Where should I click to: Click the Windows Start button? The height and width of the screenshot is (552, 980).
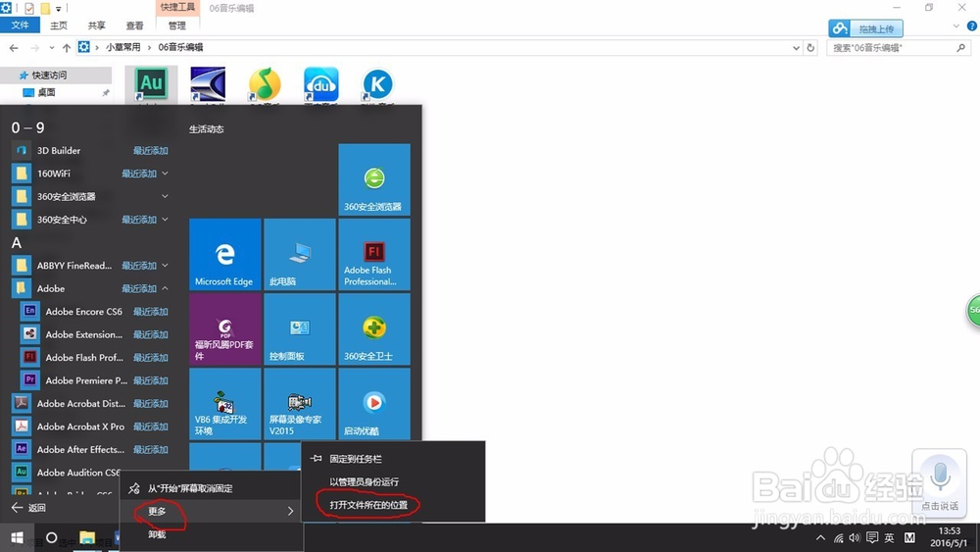click(x=17, y=537)
